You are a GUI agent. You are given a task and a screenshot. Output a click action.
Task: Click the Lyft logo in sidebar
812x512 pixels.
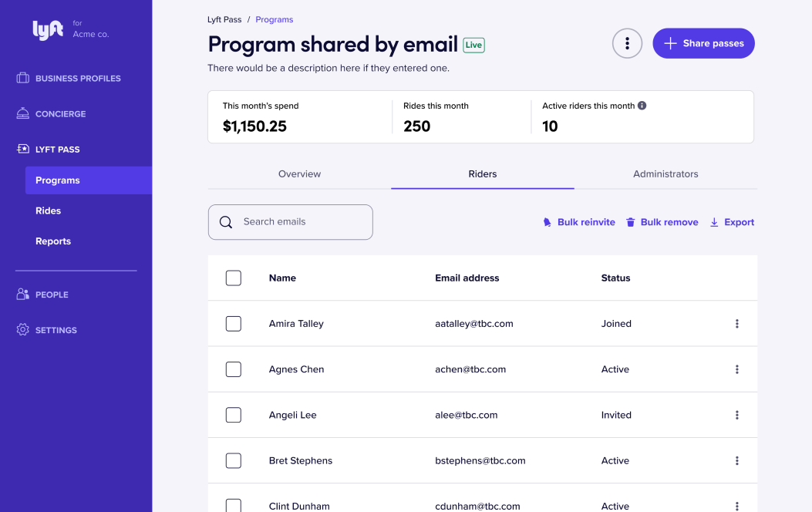coord(48,30)
